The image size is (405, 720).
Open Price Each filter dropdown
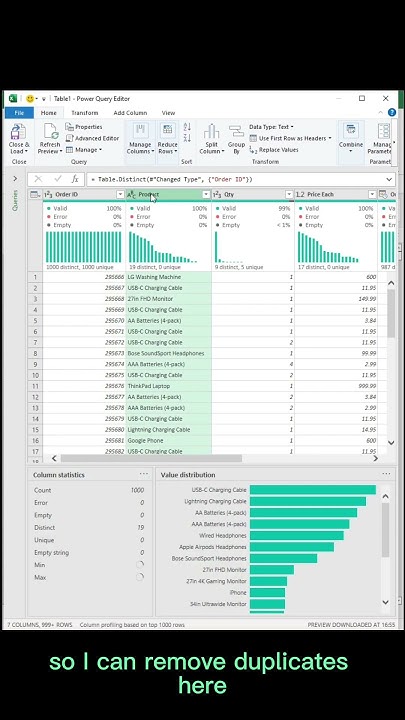[x=372, y=195]
